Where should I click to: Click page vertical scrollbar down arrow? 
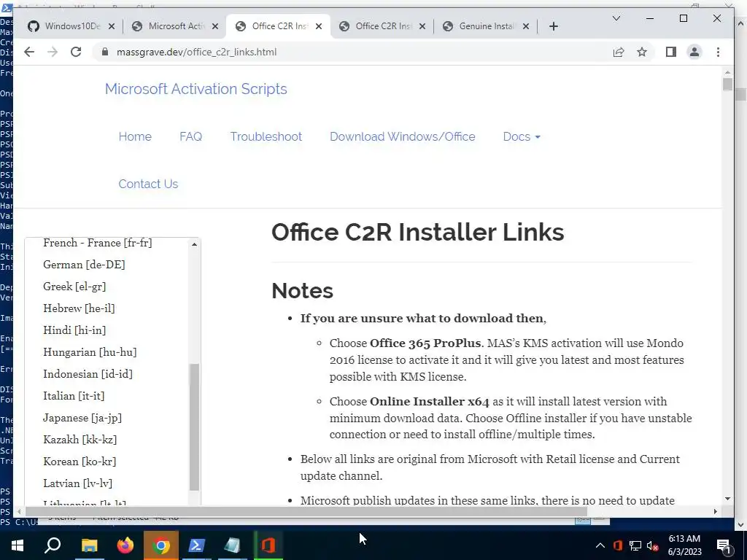pos(727,499)
